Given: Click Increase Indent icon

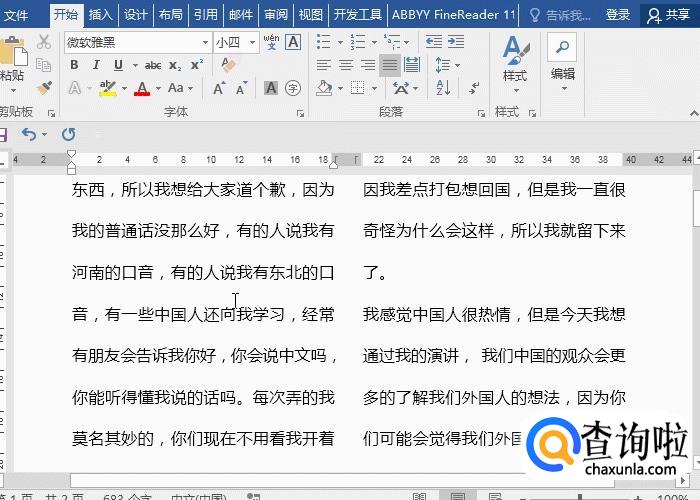Looking at the screenshot, I should 456,42.
